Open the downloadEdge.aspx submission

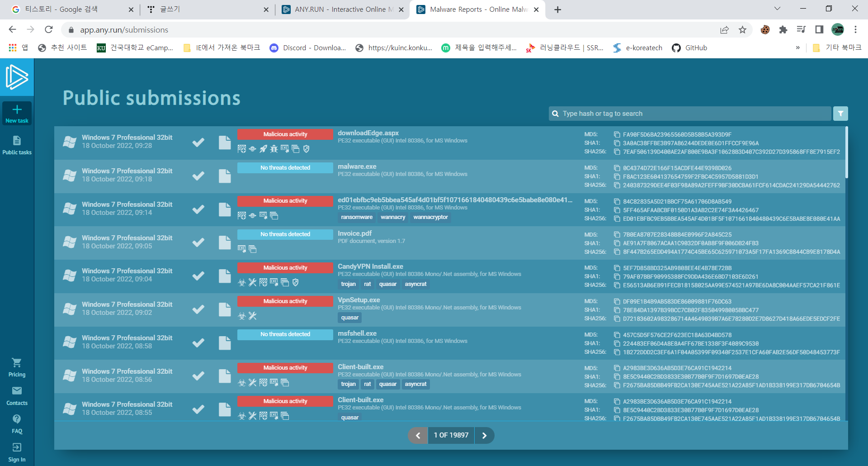(368, 133)
